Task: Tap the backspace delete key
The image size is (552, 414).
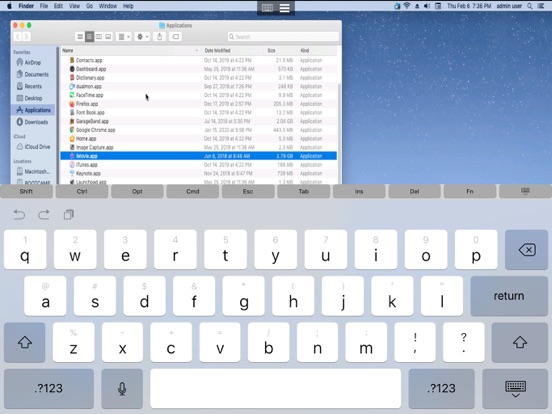Action: pos(526,250)
